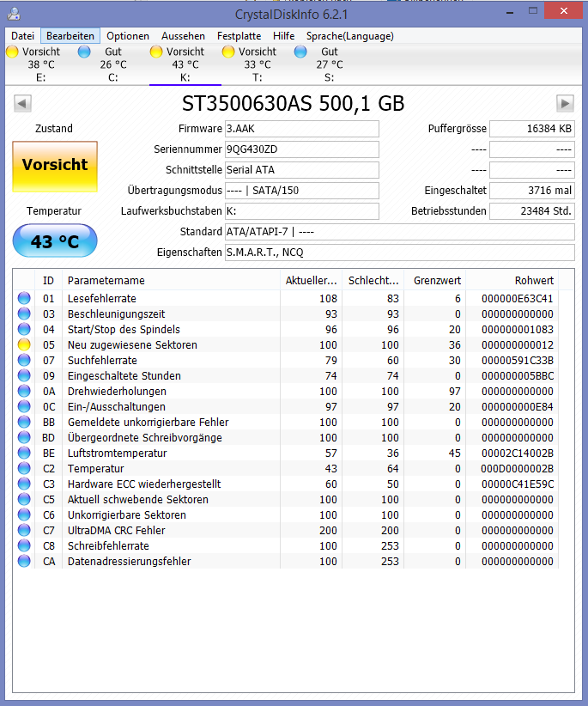Open the Hilfe menu
Viewport: 588px width, 706px height.
coord(283,36)
